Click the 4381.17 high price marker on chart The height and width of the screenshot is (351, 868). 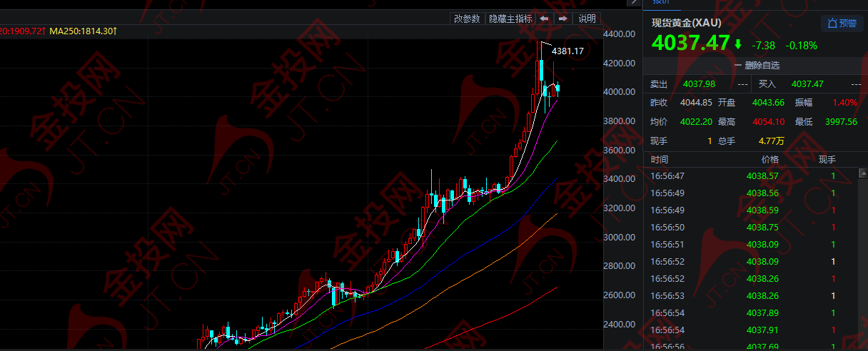click(x=567, y=51)
